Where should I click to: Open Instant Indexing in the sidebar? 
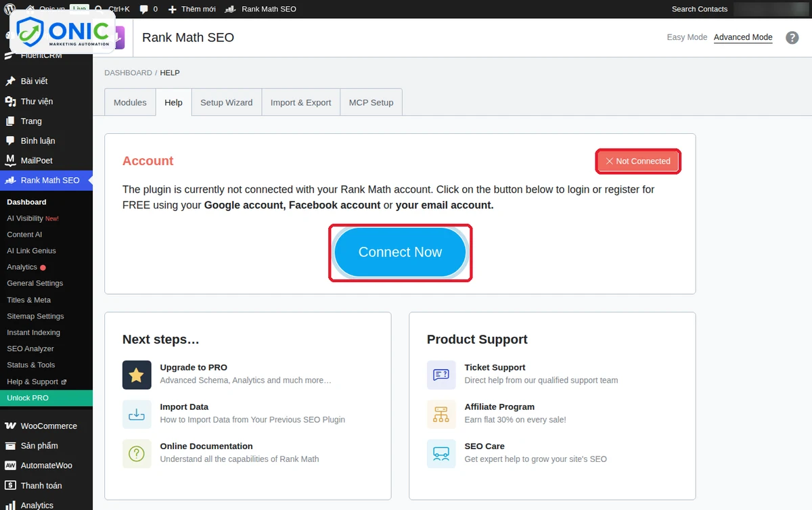coord(34,332)
